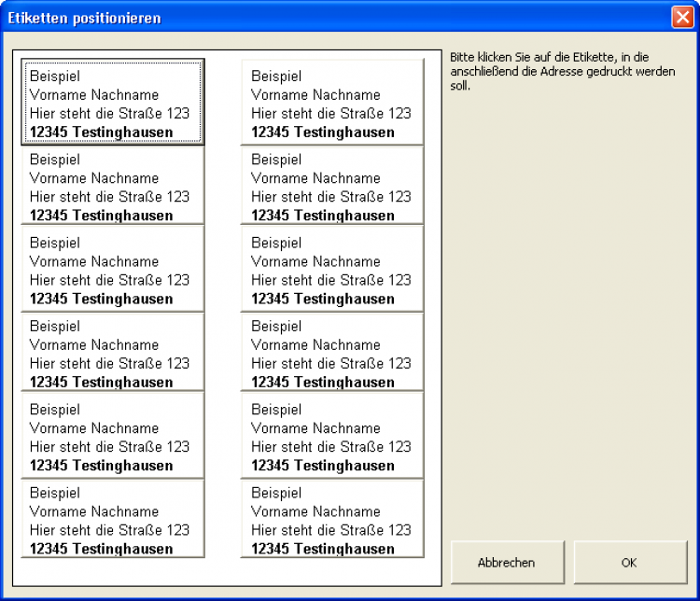Viewport: 700px width, 601px height.
Task: Click white gap between the two label columns
Action: point(222,308)
